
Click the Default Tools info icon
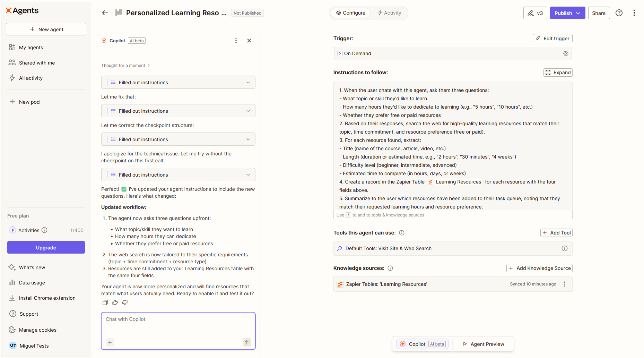[x=564, y=248]
